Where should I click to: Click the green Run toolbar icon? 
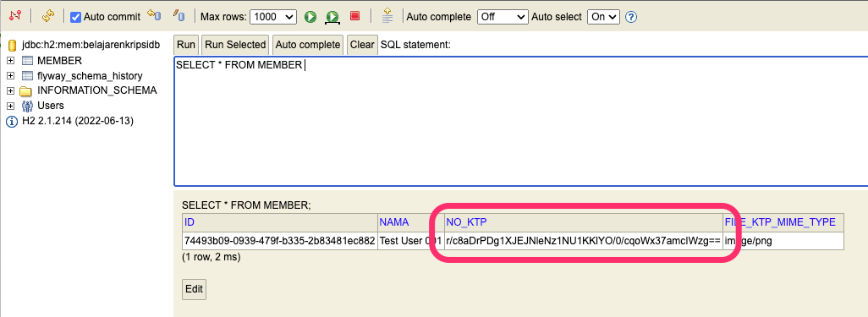[310, 17]
